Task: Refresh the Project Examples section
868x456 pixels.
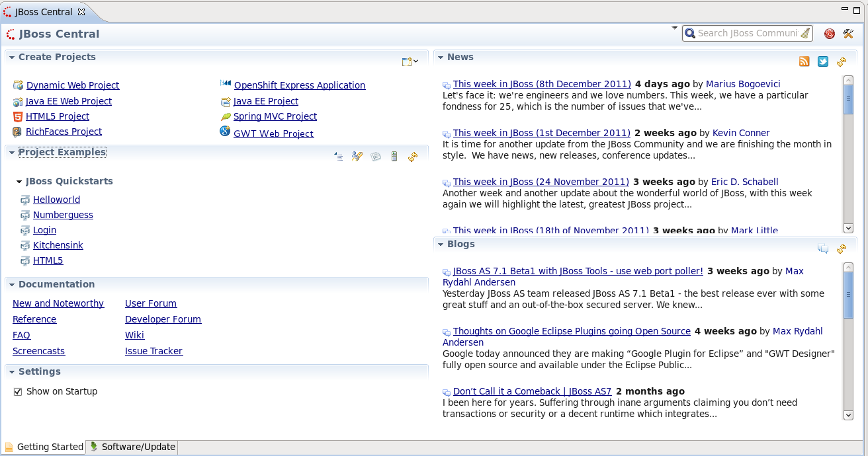Action: coord(413,157)
